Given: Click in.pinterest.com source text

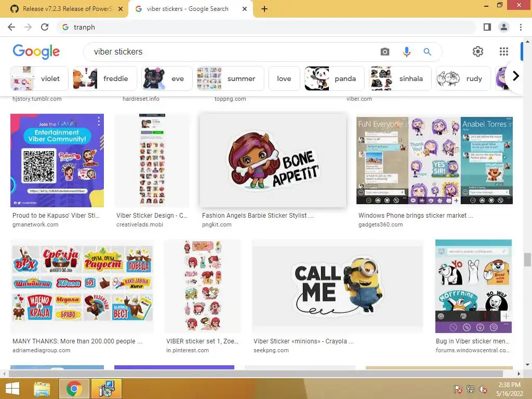Looking at the screenshot, I should 188,351.
